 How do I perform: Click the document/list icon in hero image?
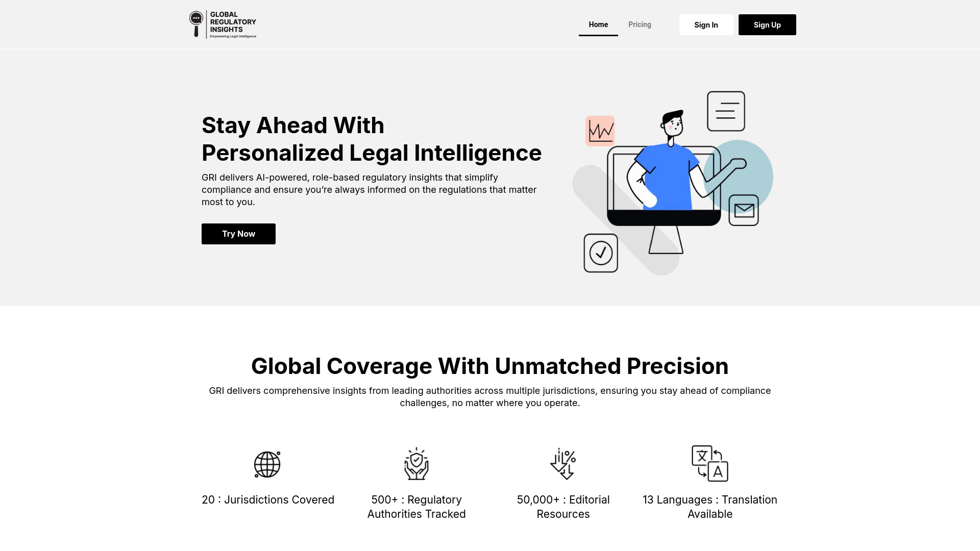pos(726,110)
